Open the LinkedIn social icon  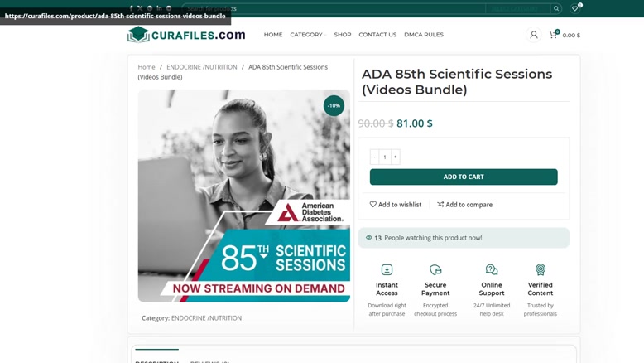(159, 8)
